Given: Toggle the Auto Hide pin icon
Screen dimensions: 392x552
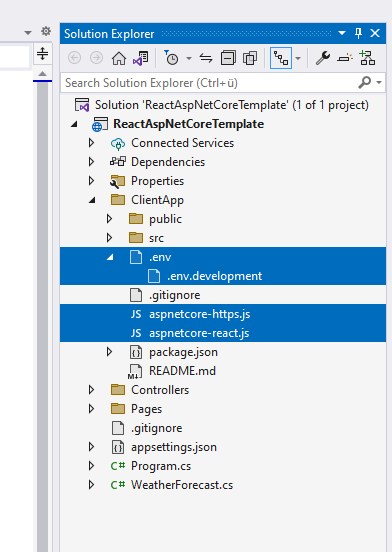Looking at the screenshot, I should coord(358,33).
